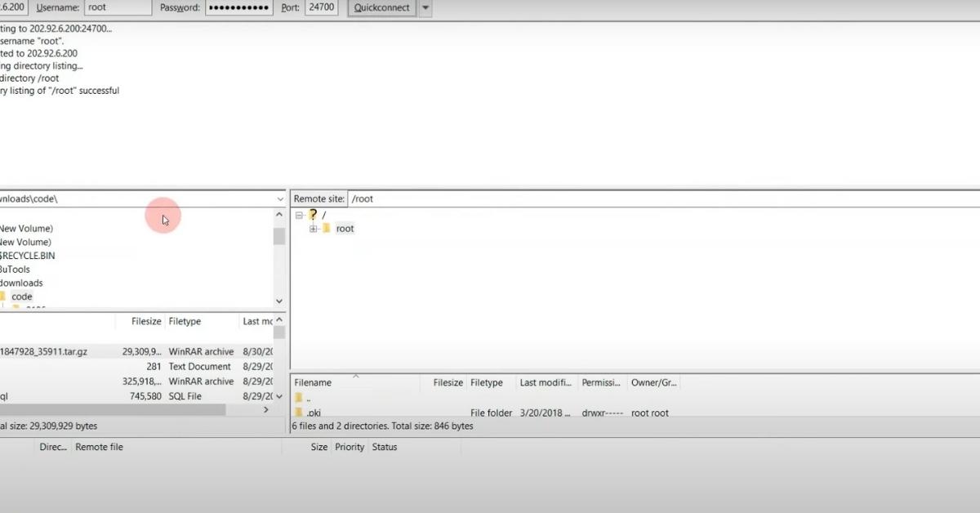Click drwxr permissions of .oki row
Screen dimensions: 980x513
[x=603, y=413]
